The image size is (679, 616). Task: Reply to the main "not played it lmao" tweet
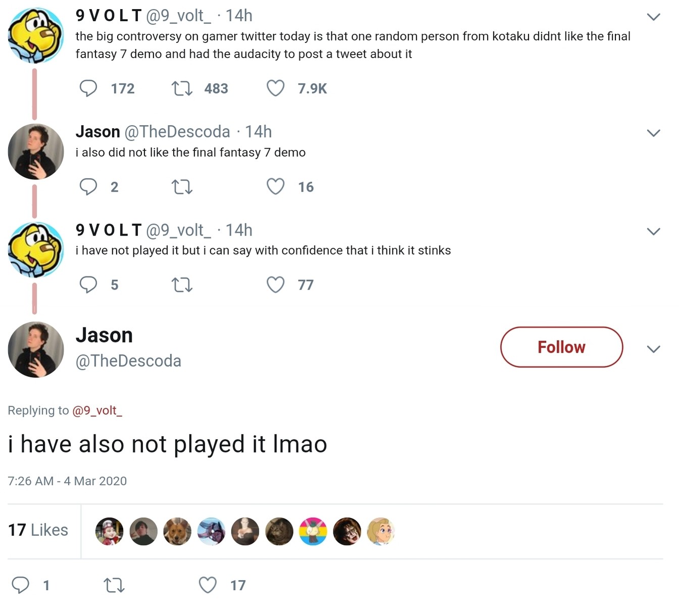(x=21, y=585)
